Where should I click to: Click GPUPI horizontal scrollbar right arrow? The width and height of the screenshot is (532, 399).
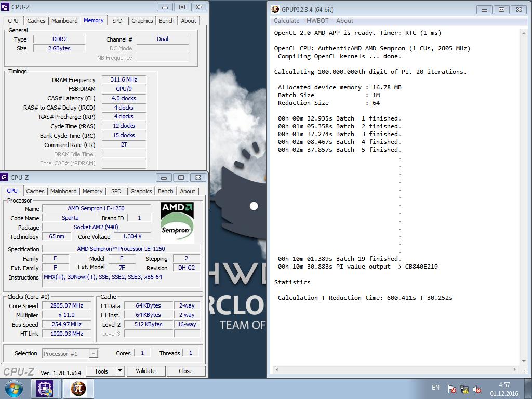click(x=515, y=369)
